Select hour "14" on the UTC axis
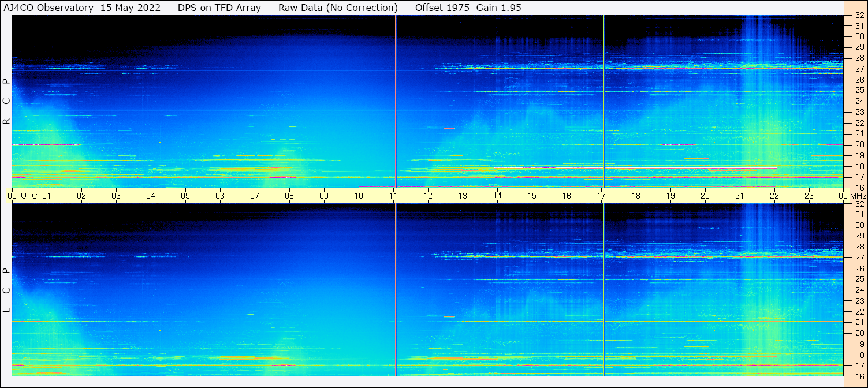 point(497,196)
